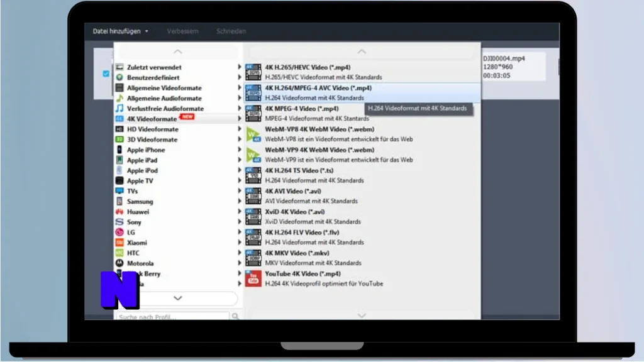Click the Sony logo icon

coord(119,222)
